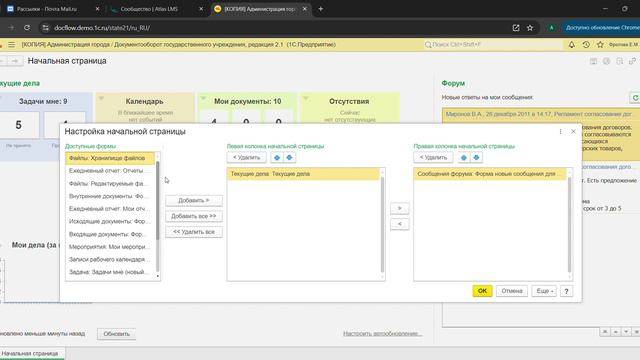Close the Сообщество Atlas LMS tab
This screenshot has height=360, width=640.
point(201,9)
